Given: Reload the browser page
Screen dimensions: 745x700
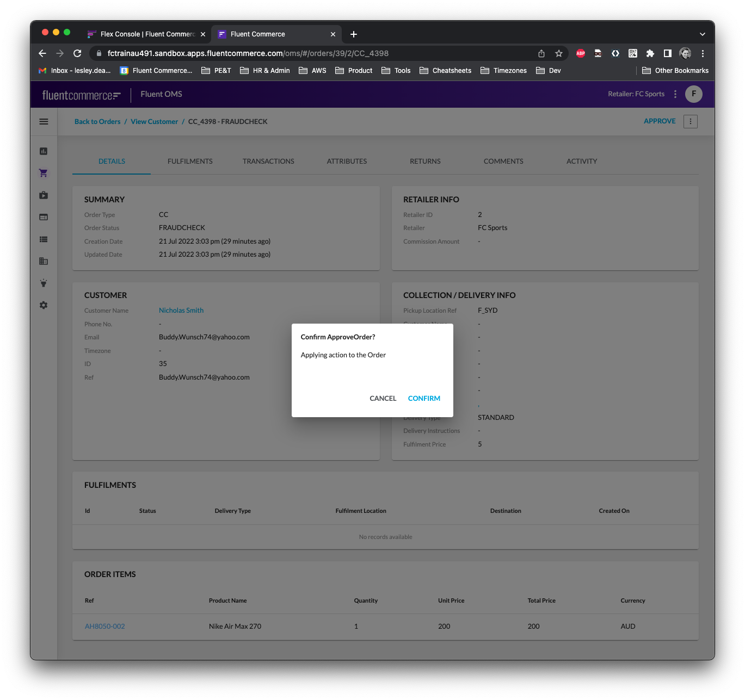Looking at the screenshot, I should (x=77, y=53).
